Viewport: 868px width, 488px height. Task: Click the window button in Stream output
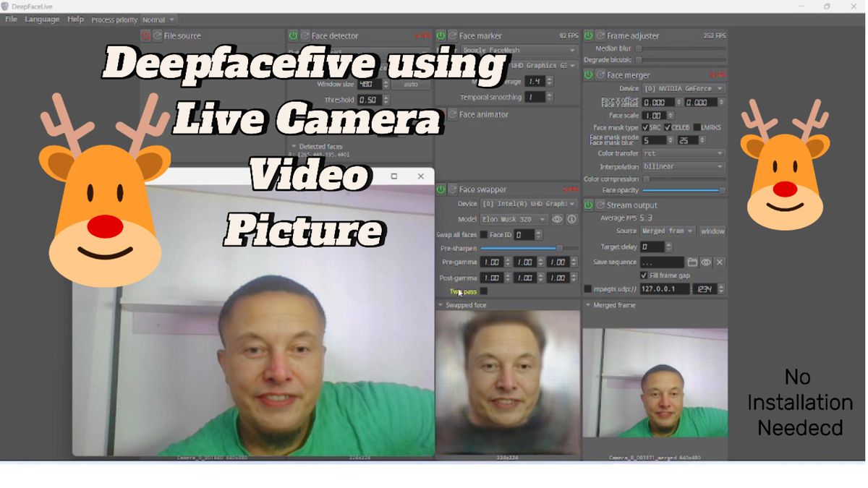pos(712,231)
